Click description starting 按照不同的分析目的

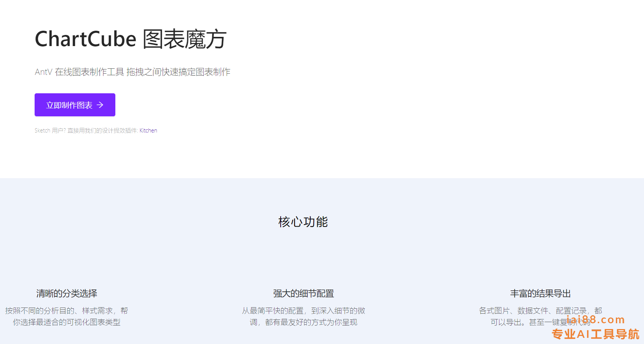pyautogui.click(x=67, y=316)
